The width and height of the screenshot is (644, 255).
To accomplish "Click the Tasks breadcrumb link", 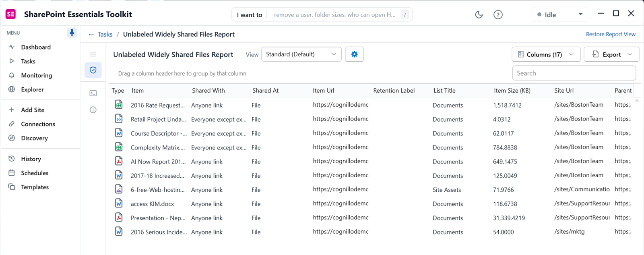I will pyautogui.click(x=105, y=34).
